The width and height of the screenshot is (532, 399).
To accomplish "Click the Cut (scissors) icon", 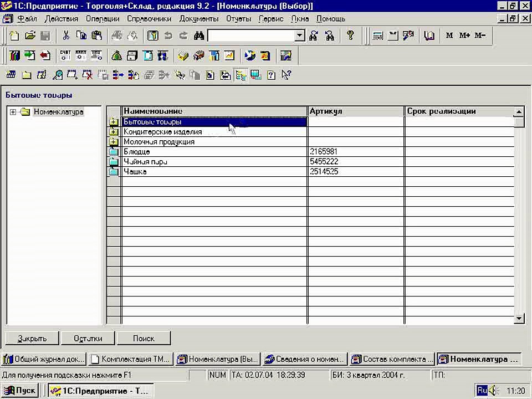I will [66, 35].
